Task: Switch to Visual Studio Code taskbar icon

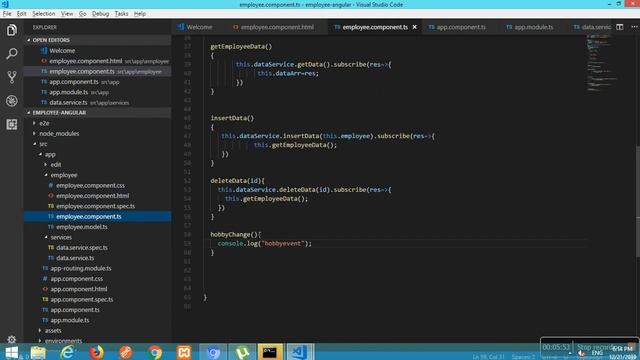Action: point(299,352)
